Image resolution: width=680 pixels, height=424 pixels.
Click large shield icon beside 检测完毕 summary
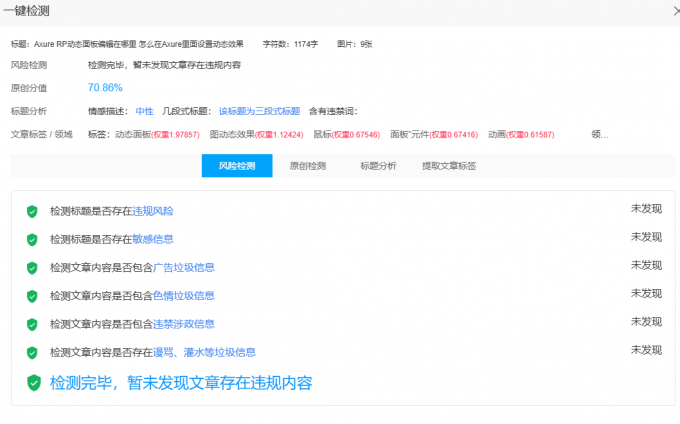[33, 383]
